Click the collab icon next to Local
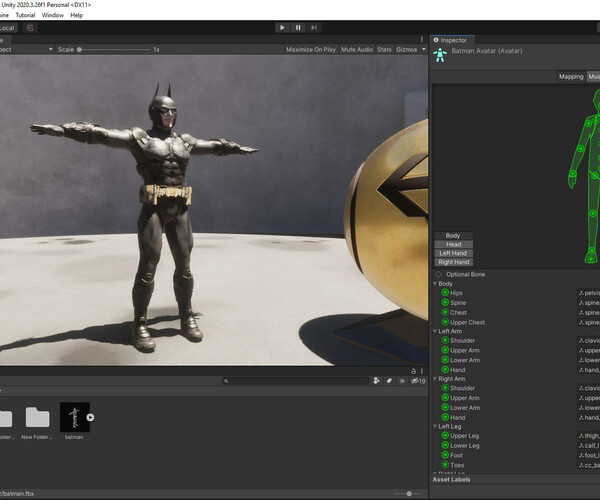The image size is (600, 500). [x=31, y=28]
